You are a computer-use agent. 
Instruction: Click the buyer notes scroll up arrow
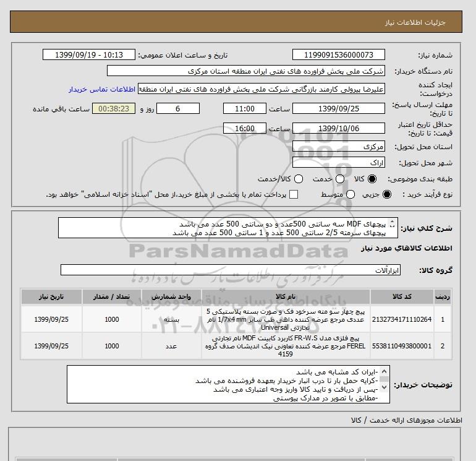(x=384, y=372)
